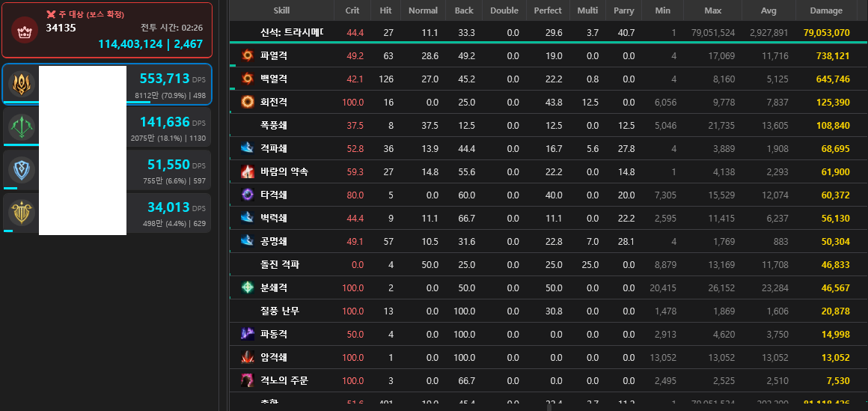Screen dimensions: 868x411
Task: Click the boss crown icon
Action: (x=26, y=31)
